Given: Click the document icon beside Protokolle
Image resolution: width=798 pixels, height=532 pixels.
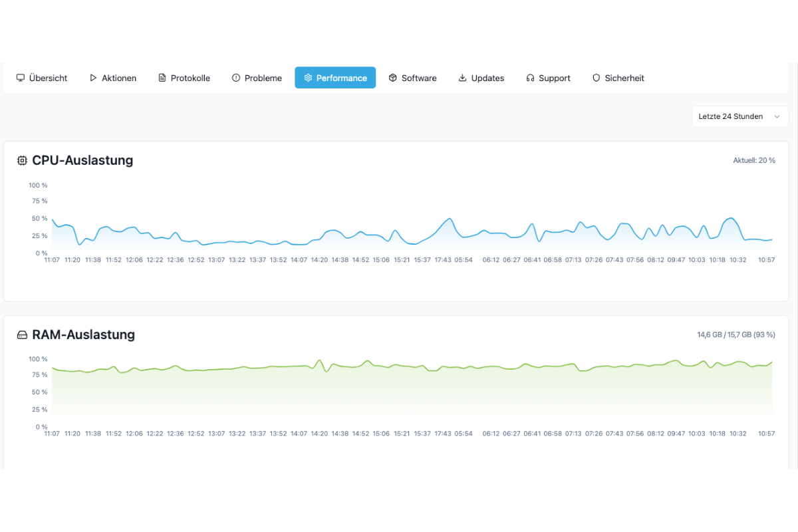Looking at the screenshot, I should pyautogui.click(x=162, y=78).
